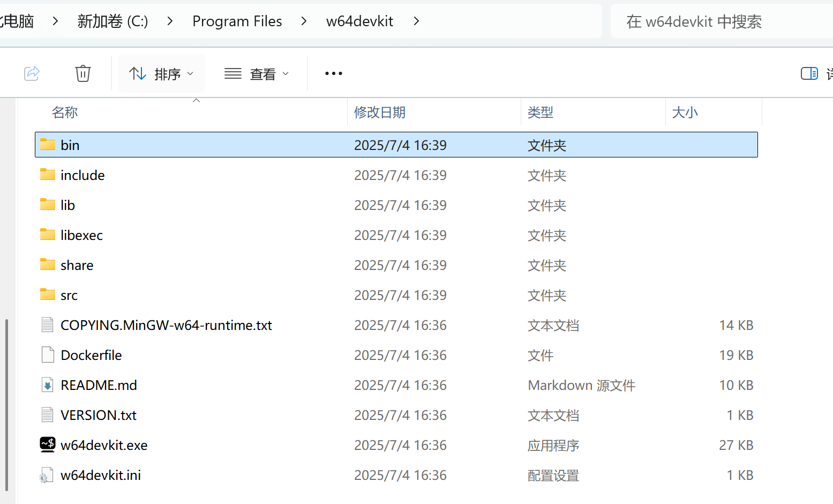Select the bin folder icon
Viewport: 833px width, 504px height.
(x=48, y=145)
